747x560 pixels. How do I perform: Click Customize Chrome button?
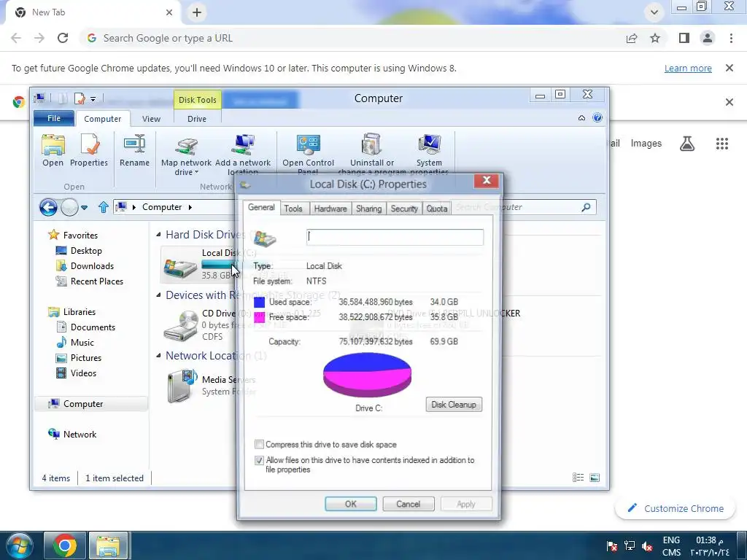pos(676,508)
